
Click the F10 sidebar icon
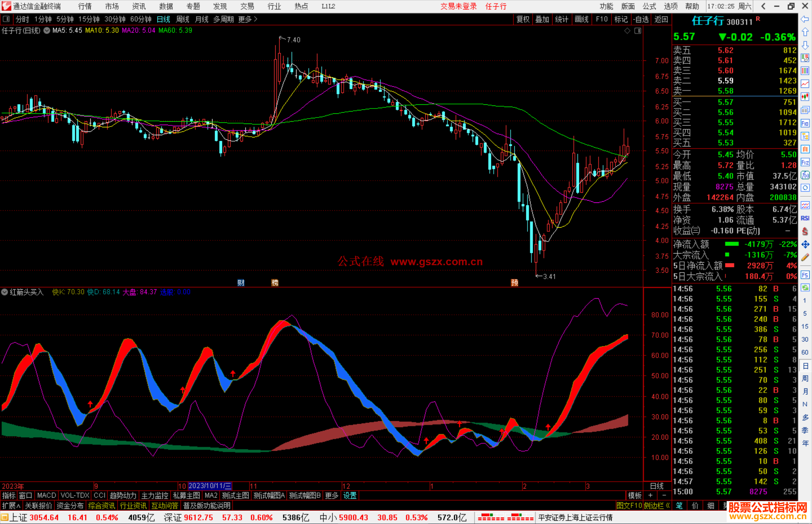(x=805, y=123)
